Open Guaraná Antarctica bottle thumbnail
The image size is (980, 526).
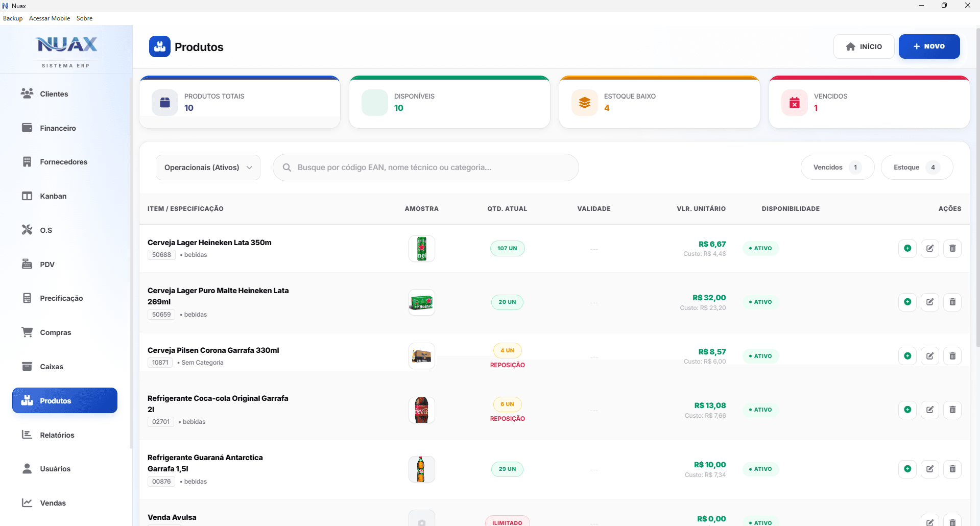422,469
